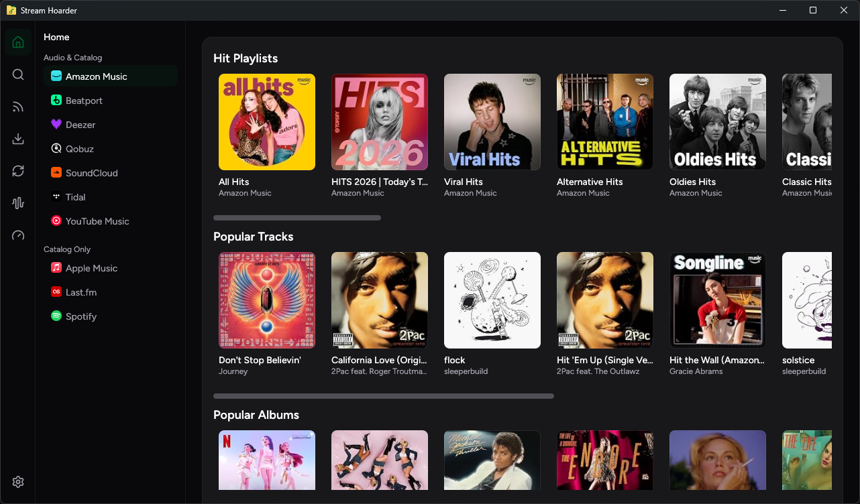Select Amazon Music in the sidebar
This screenshot has width=860, height=504.
(x=111, y=76)
